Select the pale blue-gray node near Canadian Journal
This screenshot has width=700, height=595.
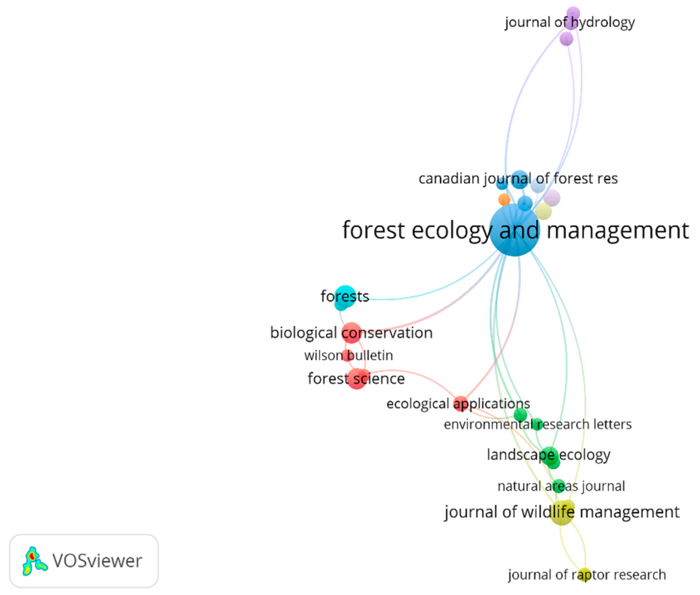click(x=538, y=185)
